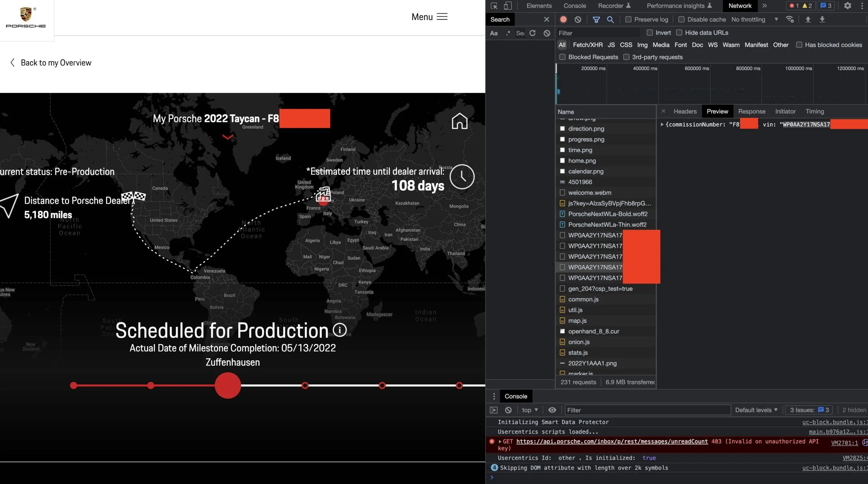The image size is (868, 484).
Task: Click the network Filter input field
Action: pyautogui.click(x=598, y=33)
